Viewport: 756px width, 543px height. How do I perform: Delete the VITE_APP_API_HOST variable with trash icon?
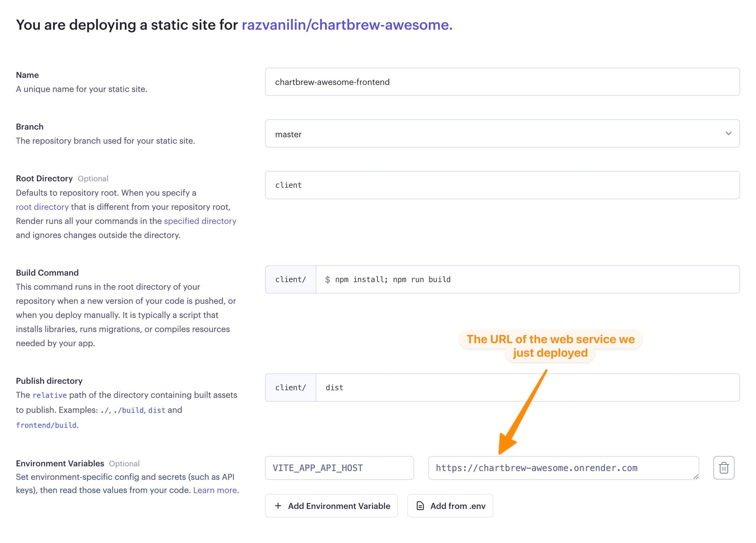point(723,468)
